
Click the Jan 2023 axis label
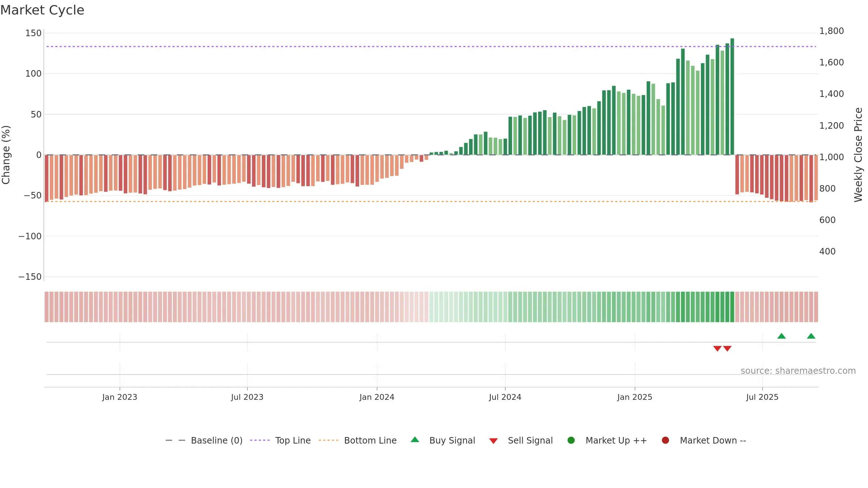(120, 397)
